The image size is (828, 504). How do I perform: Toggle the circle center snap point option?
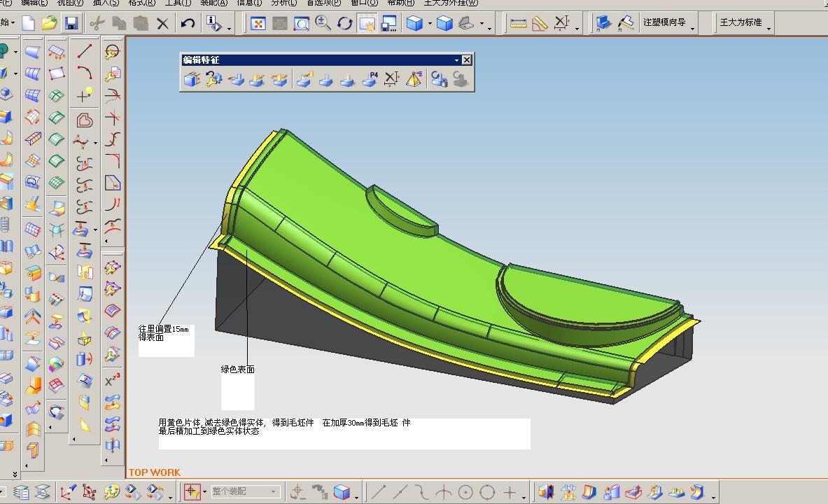tap(465, 492)
